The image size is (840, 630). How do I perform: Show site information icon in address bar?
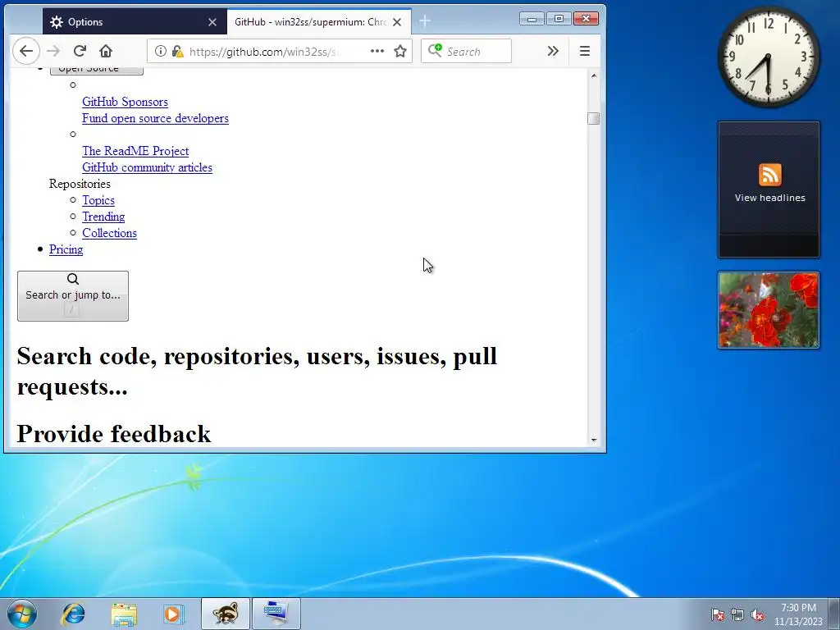tap(160, 51)
